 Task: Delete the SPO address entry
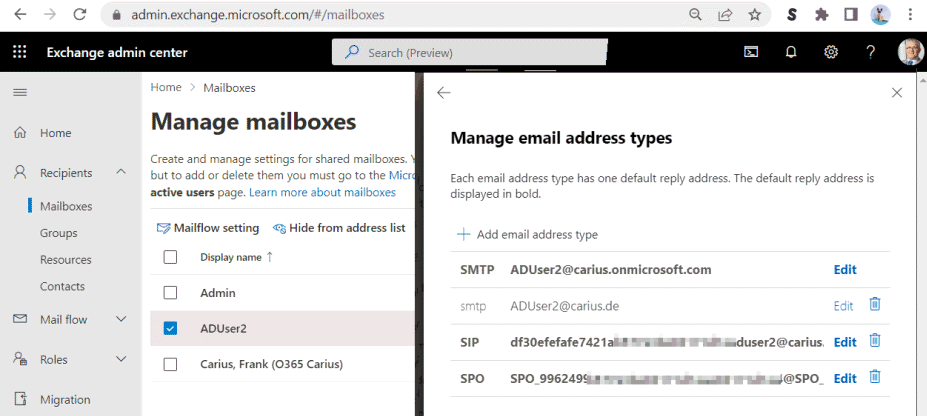coord(875,376)
